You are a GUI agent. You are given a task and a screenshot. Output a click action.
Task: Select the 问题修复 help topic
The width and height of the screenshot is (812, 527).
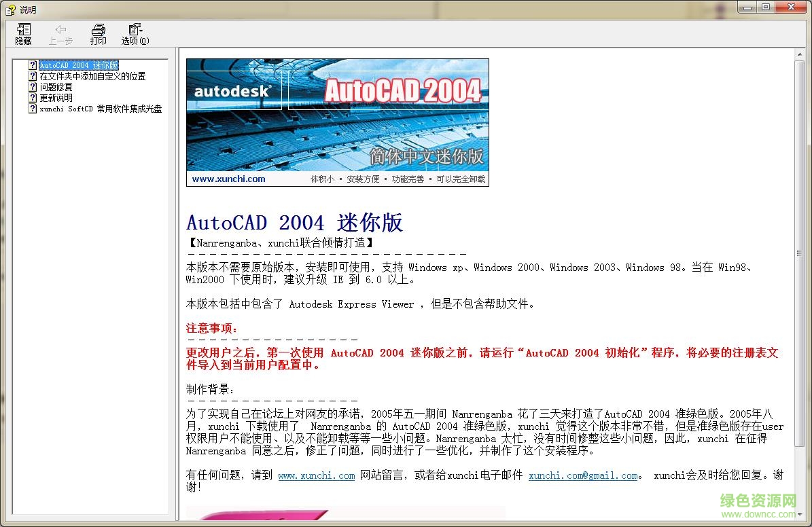56,86
